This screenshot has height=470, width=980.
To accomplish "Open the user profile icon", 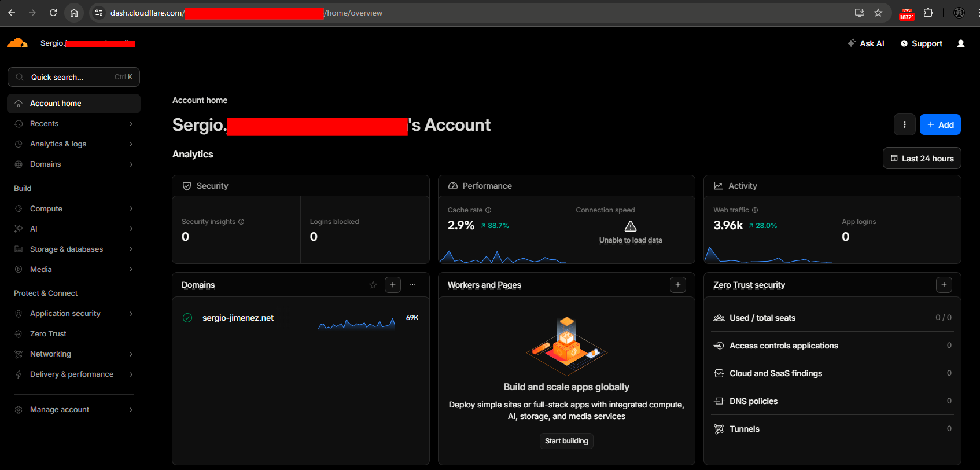I will 961,43.
